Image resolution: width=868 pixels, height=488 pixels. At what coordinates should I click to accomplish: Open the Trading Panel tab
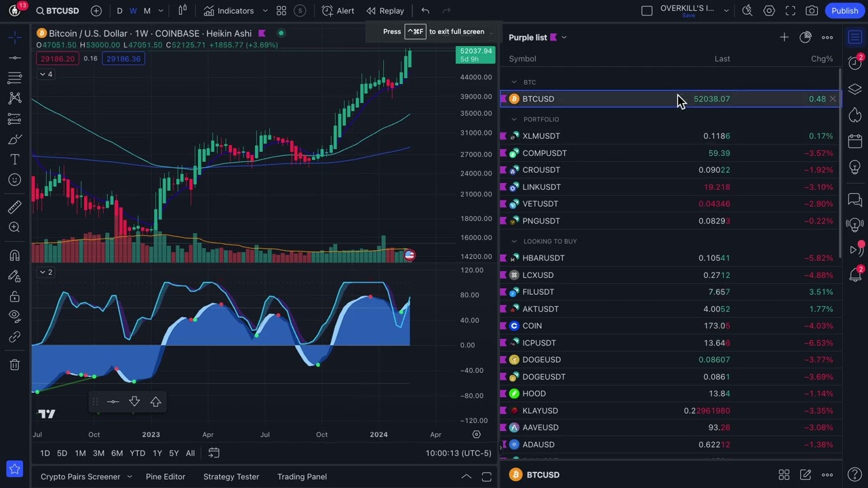pos(302,476)
